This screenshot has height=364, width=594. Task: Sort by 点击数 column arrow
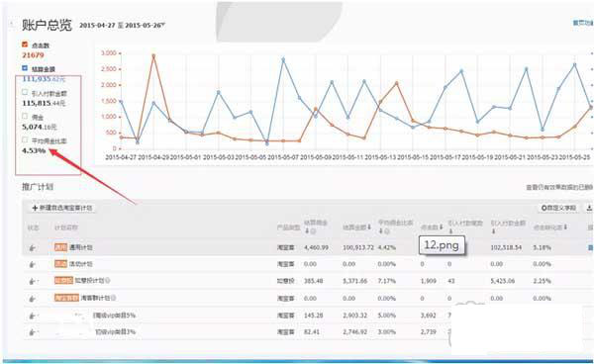[441, 227]
